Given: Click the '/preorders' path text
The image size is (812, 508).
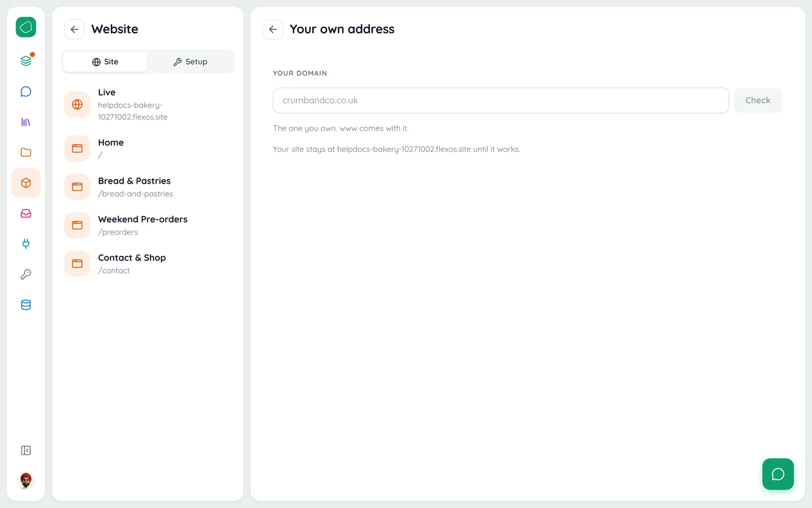Looking at the screenshot, I should pos(118,232).
